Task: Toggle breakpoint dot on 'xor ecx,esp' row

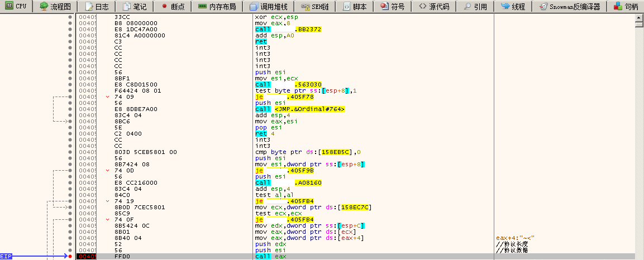Action: pos(70,17)
